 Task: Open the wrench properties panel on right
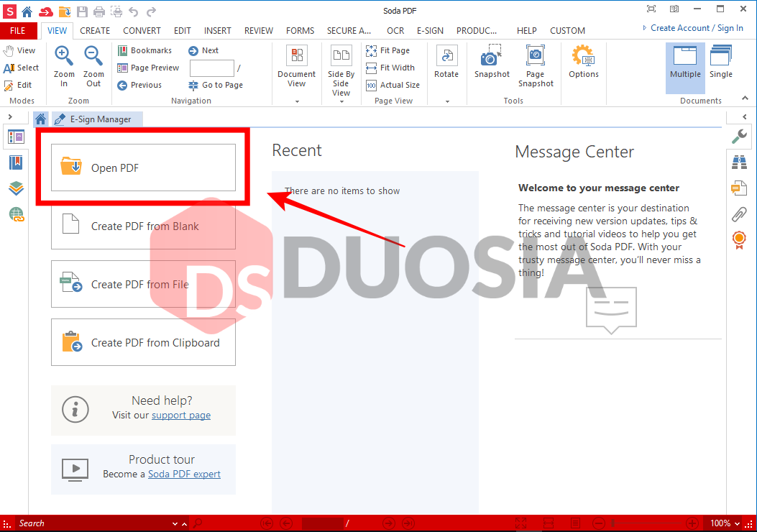pyautogui.click(x=739, y=137)
